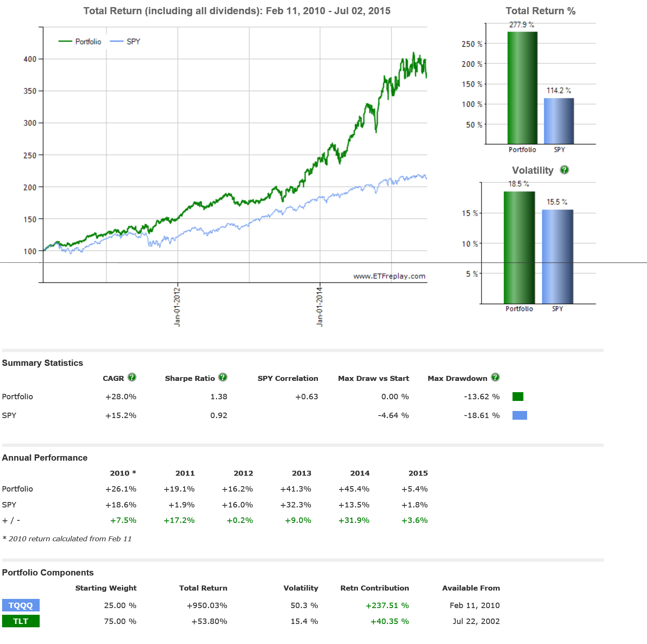Select the Feb 11, 2010 available date
The width and height of the screenshot is (647, 644).
(x=475, y=606)
